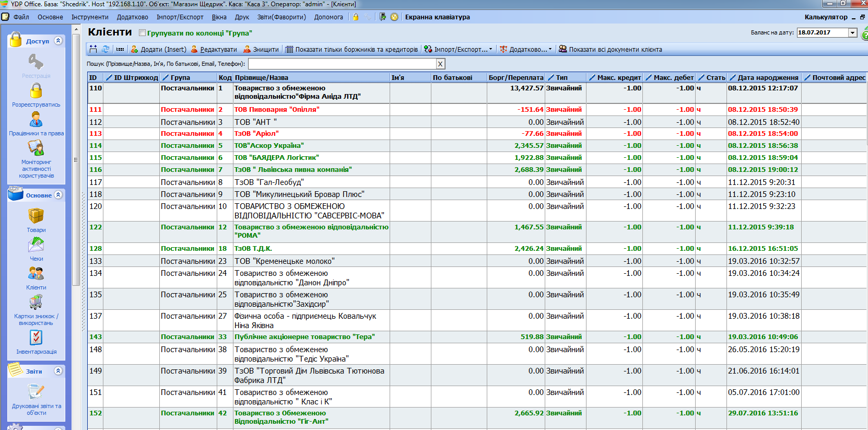
Task: Click Показати всі документи клієнта
Action: tap(610, 49)
